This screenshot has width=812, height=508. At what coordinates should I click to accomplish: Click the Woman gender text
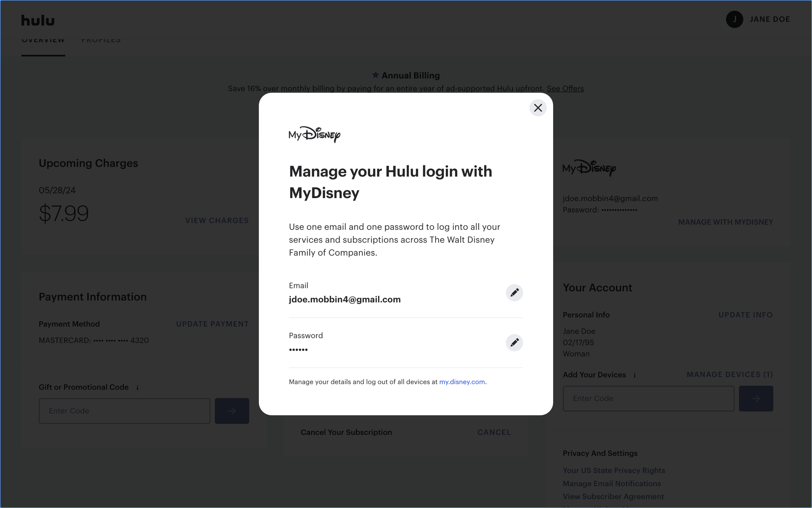pos(576,354)
